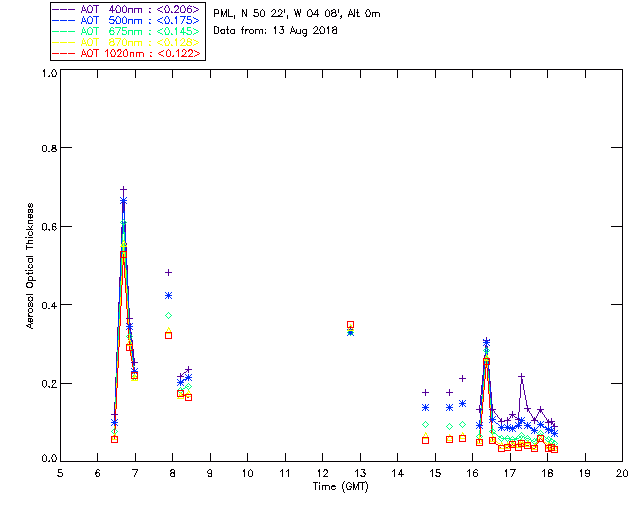Image resolution: width=640 pixels, height=512 pixels.
Task: Click the x-axis tick label 14
Action: click(x=398, y=474)
